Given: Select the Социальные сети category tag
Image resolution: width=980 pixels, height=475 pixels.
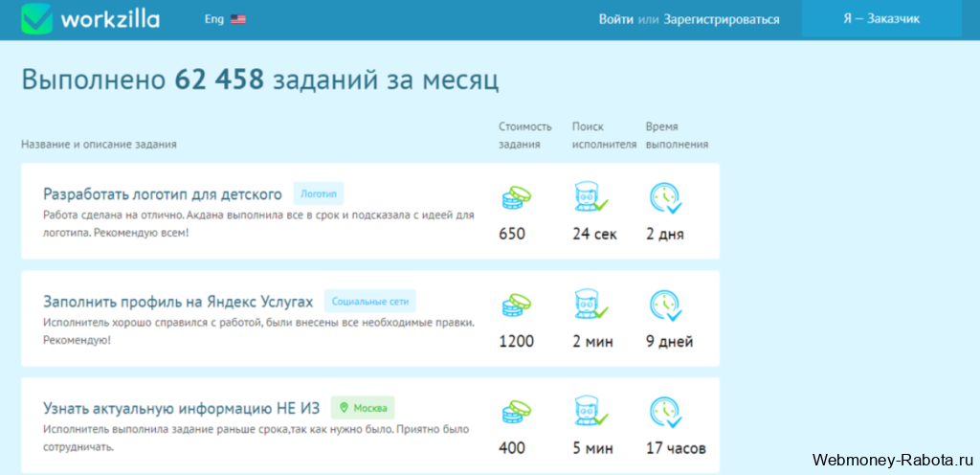Looking at the screenshot, I should point(370,302).
